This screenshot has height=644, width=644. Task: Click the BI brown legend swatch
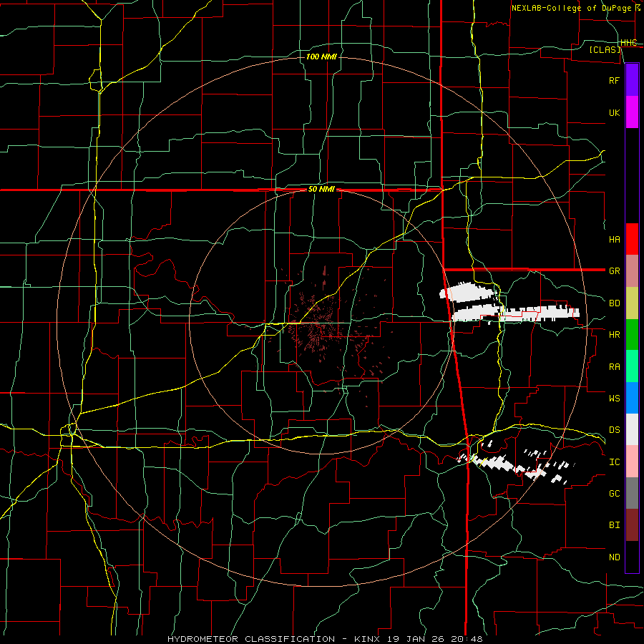(632, 525)
